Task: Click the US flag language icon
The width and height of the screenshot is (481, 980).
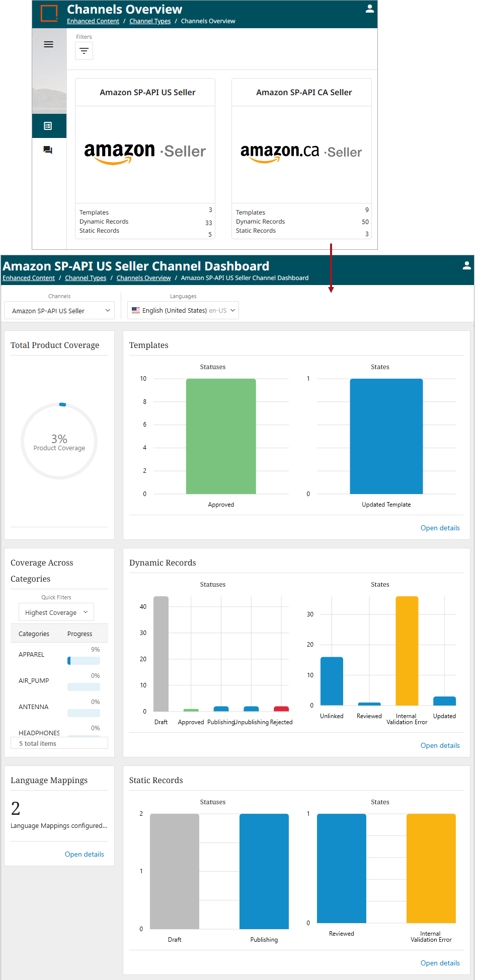Action: click(136, 311)
